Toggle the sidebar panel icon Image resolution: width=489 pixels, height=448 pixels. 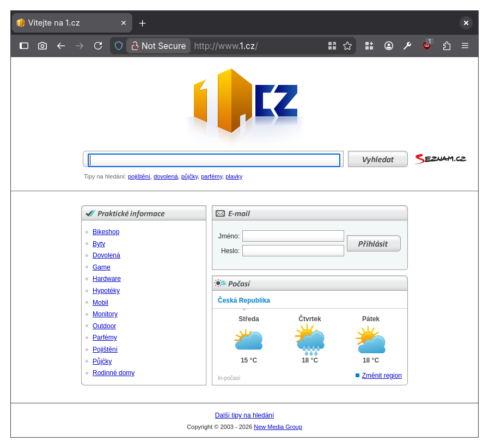(24, 46)
